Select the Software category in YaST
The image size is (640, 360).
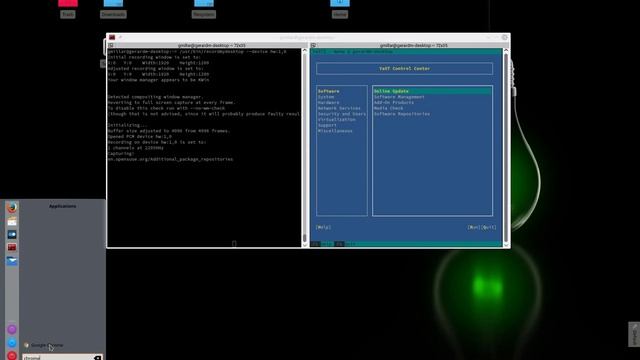[x=329, y=91]
